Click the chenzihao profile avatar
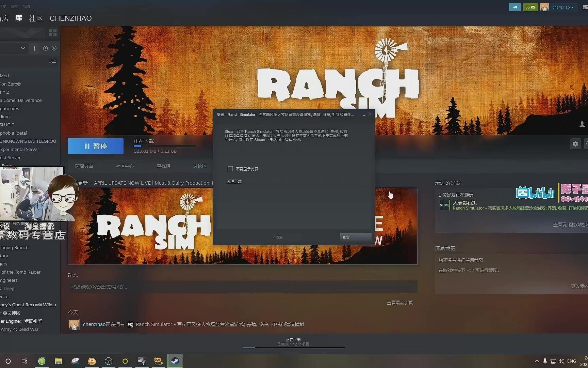 coord(544,7)
